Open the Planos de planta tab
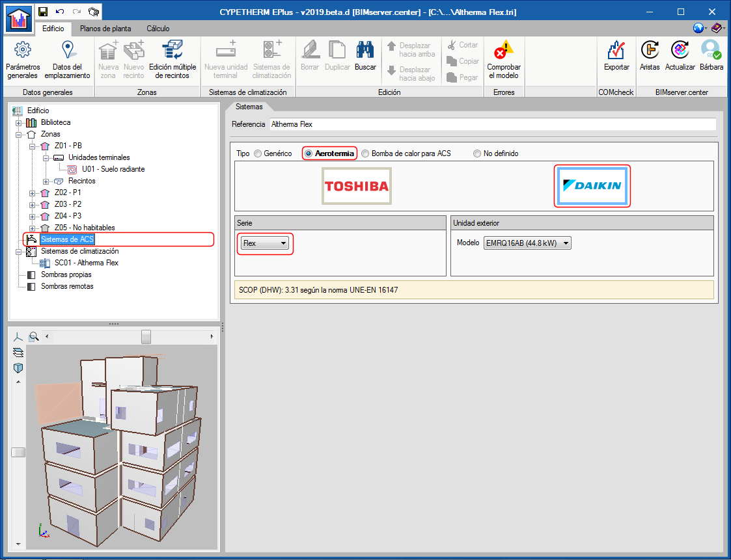731x560 pixels. pos(105,29)
